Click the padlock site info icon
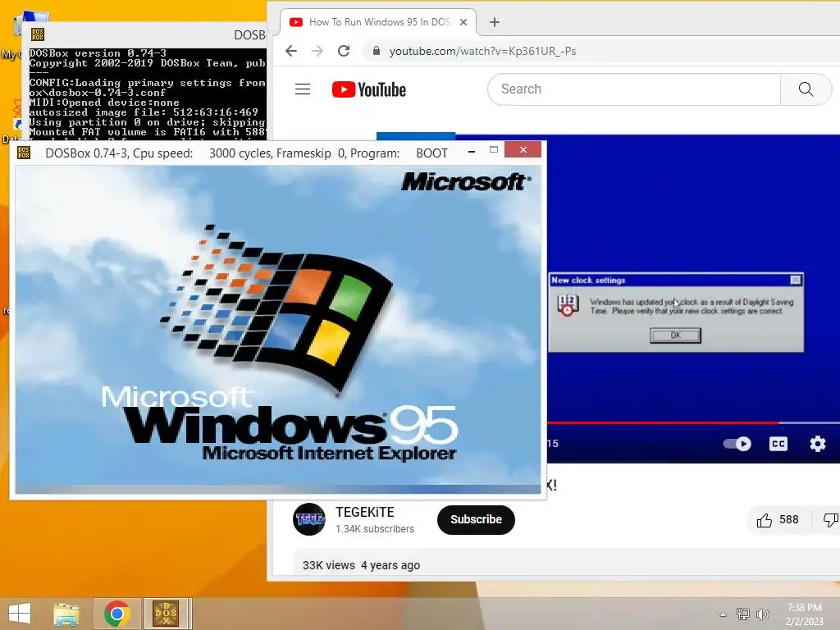Screen dimensions: 840x630 pyautogui.click(x=376, y=51)
